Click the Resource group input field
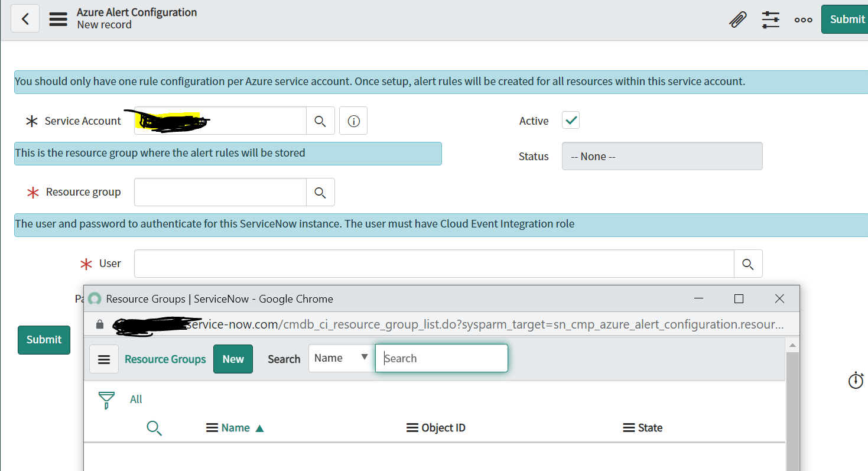Screen dimensions: 868x471 pyautogui.click(x=220, y=192)
